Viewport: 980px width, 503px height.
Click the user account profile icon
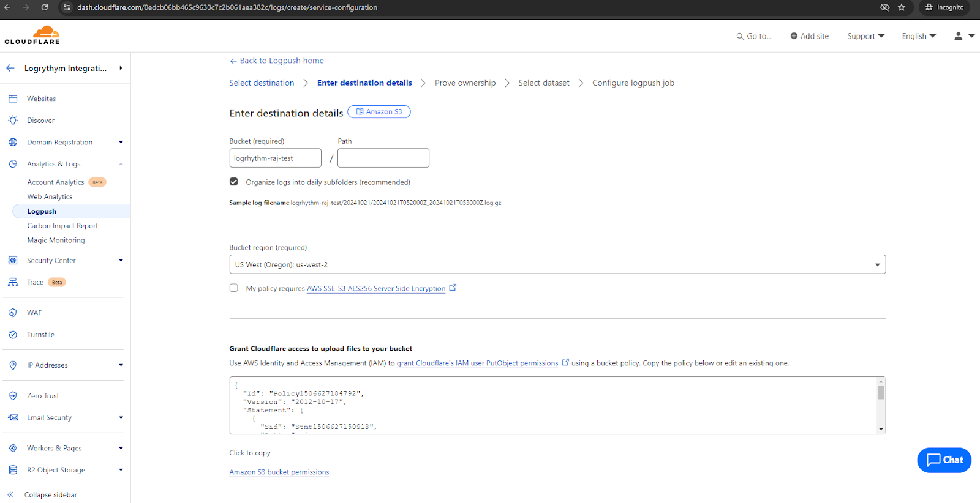[x=959, y=36]
